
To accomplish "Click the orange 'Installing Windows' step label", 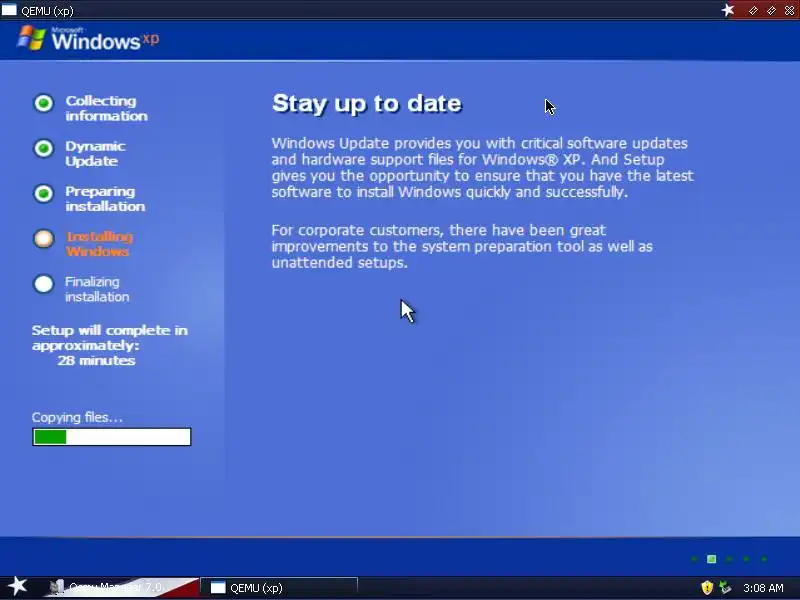I will (99, 244).
